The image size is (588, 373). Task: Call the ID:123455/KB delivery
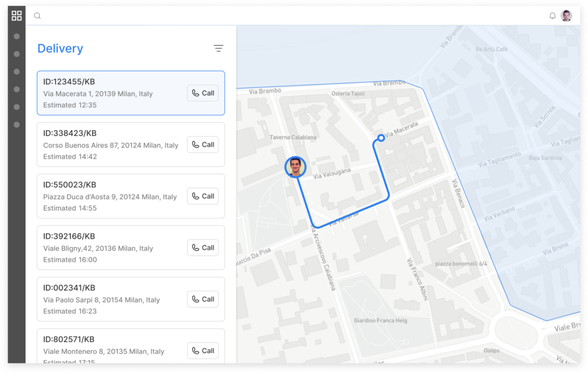(x=203, y=93)
